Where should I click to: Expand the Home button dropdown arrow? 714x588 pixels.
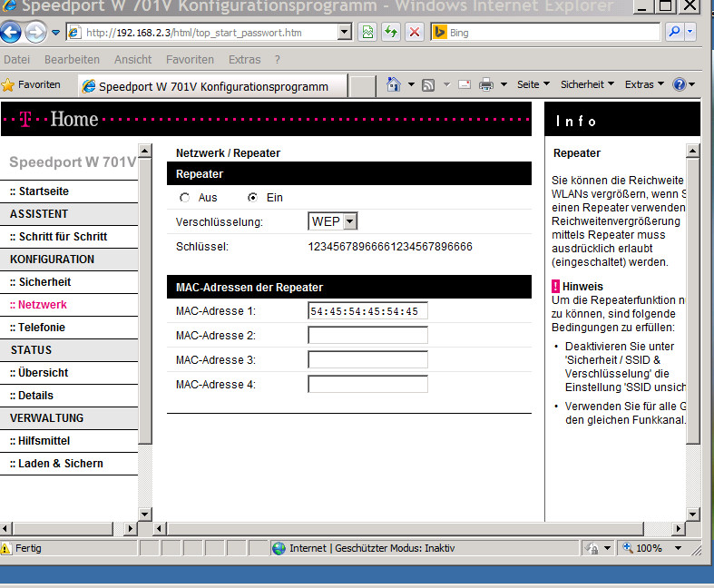(411, 84)
